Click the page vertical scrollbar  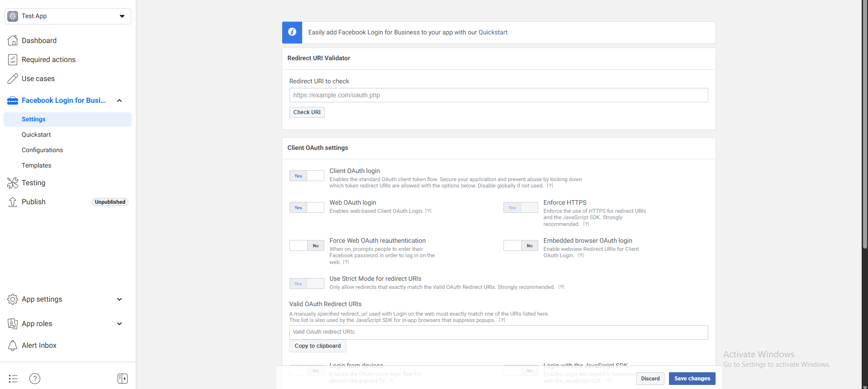pos(865,125)
